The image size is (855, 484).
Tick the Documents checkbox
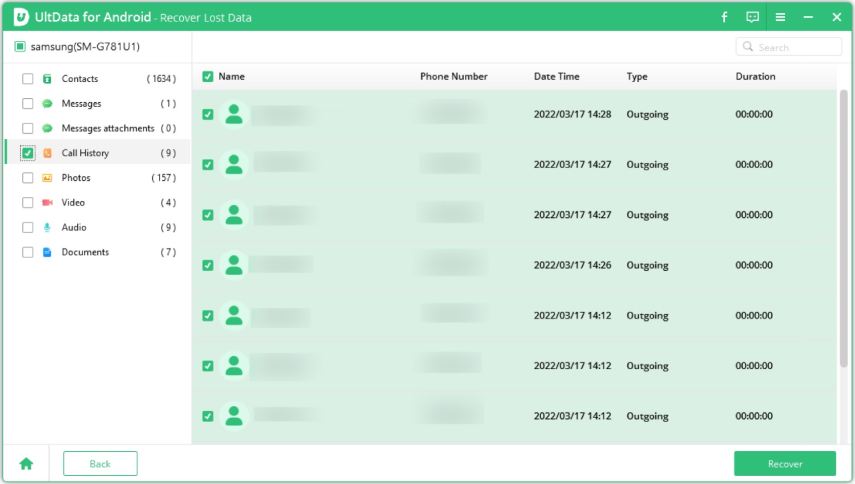tap(27, 252)
